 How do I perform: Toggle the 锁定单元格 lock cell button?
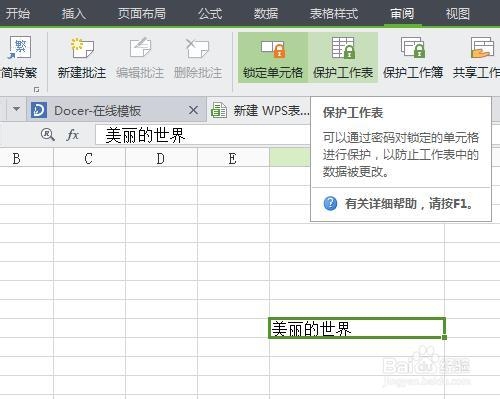point(273,58)
